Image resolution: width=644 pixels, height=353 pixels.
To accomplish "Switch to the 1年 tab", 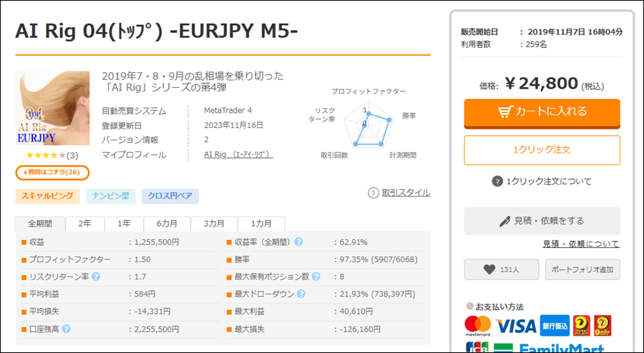I will coord(124,224).
